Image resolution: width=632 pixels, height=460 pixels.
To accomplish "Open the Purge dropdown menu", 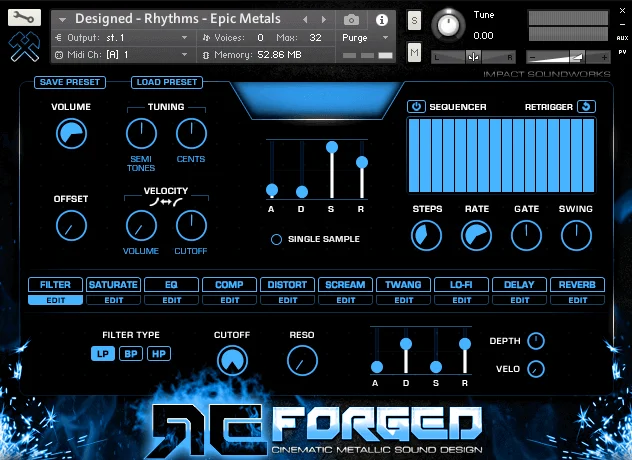I will click(x=365, y=38).
